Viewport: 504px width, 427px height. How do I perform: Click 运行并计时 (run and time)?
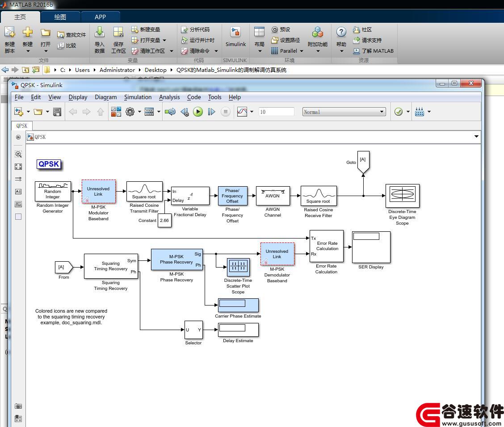pos(197,40)
